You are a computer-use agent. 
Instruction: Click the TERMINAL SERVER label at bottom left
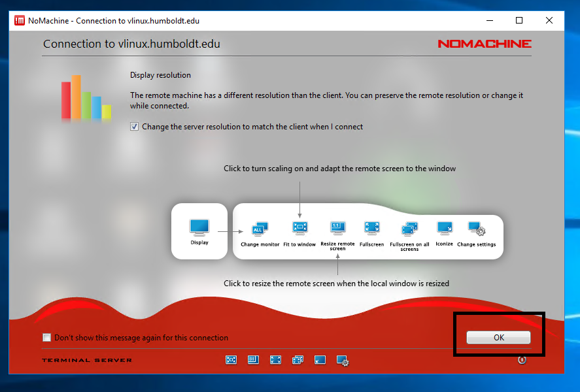[87, 360]
